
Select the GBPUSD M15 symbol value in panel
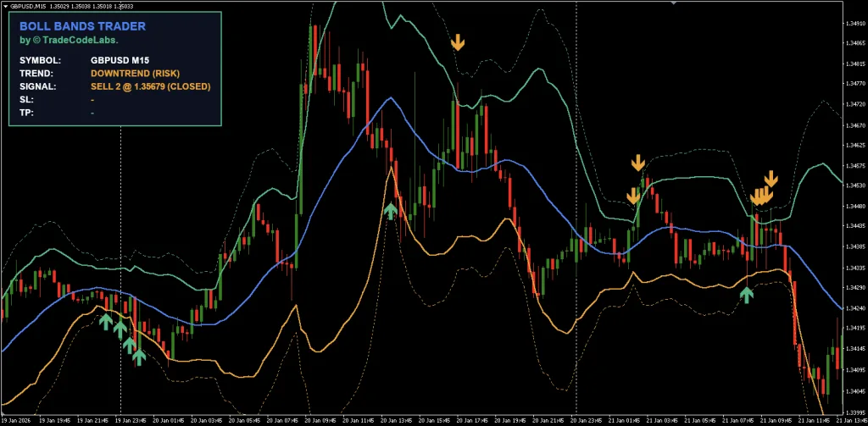coord(120,60)
